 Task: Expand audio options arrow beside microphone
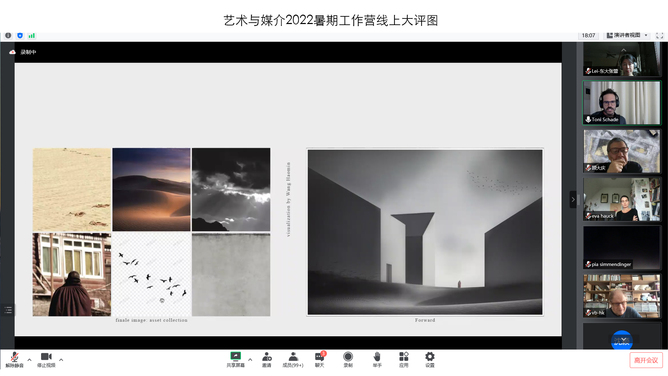(29, 360)
